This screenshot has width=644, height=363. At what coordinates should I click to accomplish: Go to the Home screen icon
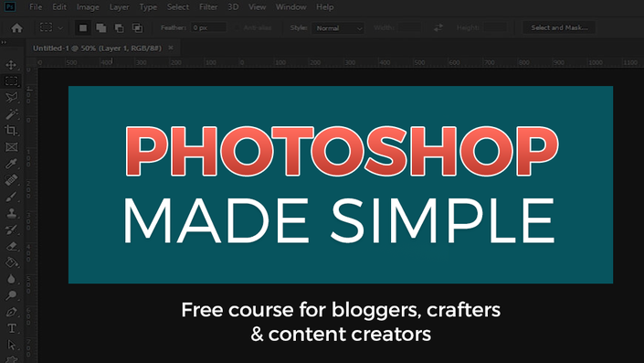pyautogui.click(x=16, y=28)
